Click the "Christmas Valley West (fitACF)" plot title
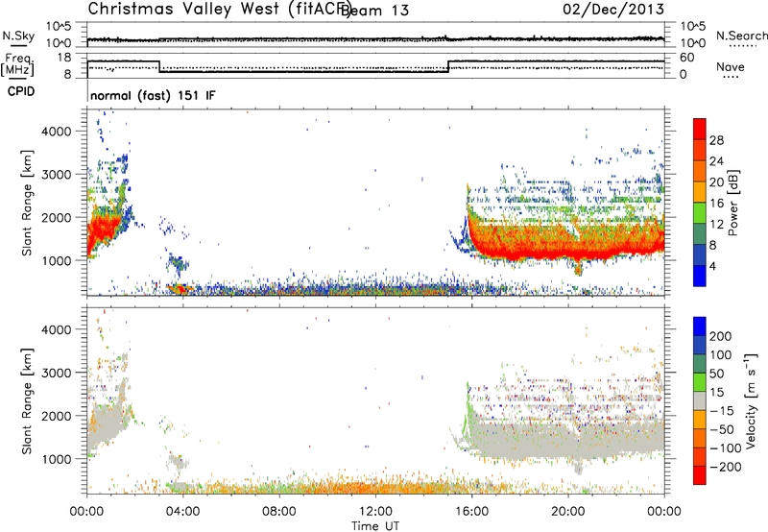The height and width of the screenshot is (532, 768). click(219, 10)
